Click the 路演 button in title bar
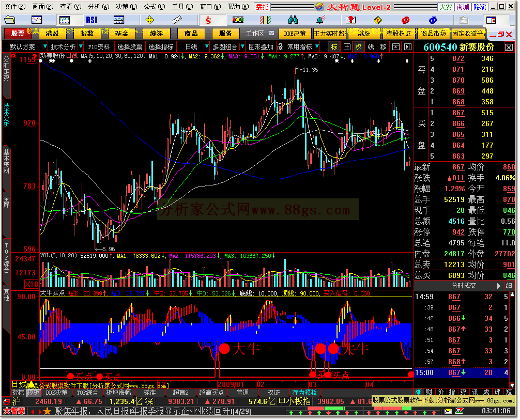520x420 pixels. tap(480, 7)
